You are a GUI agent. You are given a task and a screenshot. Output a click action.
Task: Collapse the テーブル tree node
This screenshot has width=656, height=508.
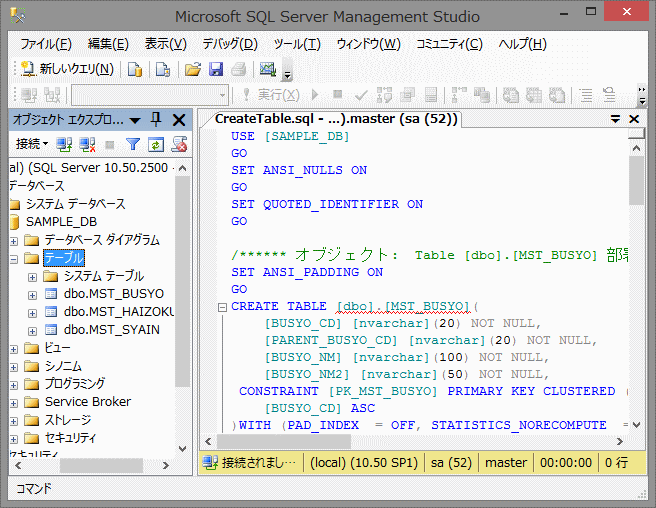point(13,259)
